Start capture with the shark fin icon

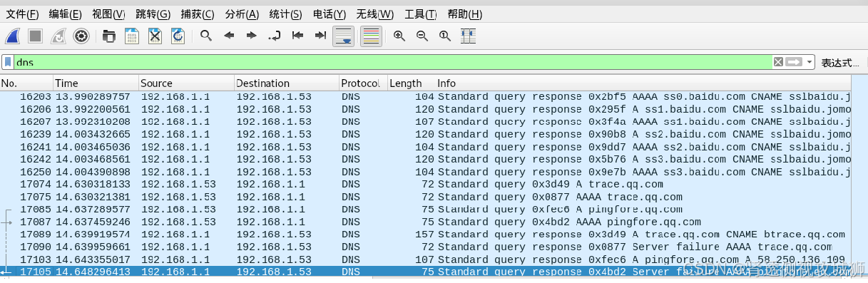(13, 36)
